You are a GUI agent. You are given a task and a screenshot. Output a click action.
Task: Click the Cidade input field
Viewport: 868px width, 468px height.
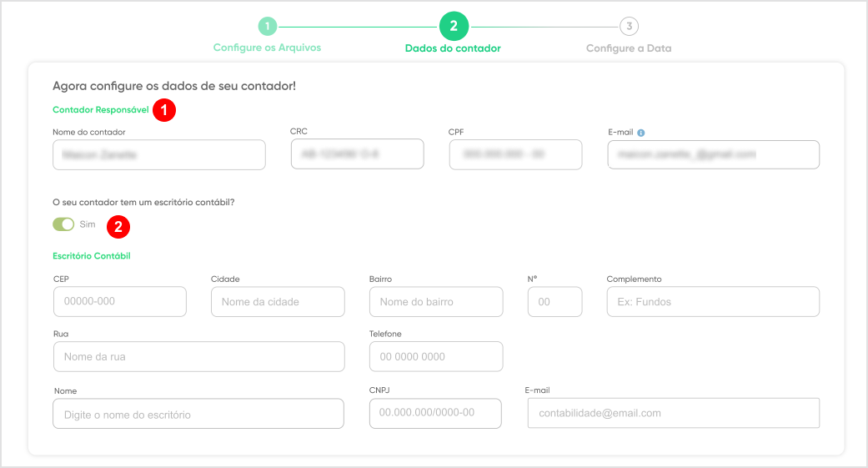pyautogui.click(x=278, y=302)
